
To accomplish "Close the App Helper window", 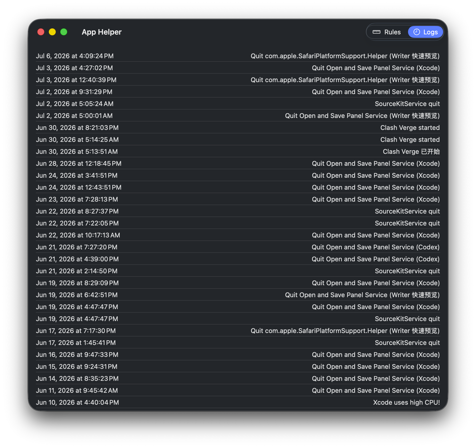I will click(41, 32).
